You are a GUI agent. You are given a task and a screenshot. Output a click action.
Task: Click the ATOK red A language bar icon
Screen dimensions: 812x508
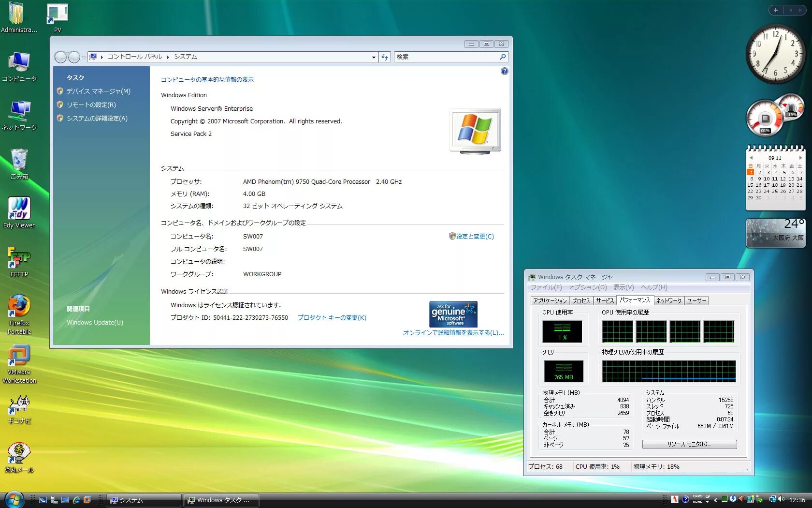point(675,499)
